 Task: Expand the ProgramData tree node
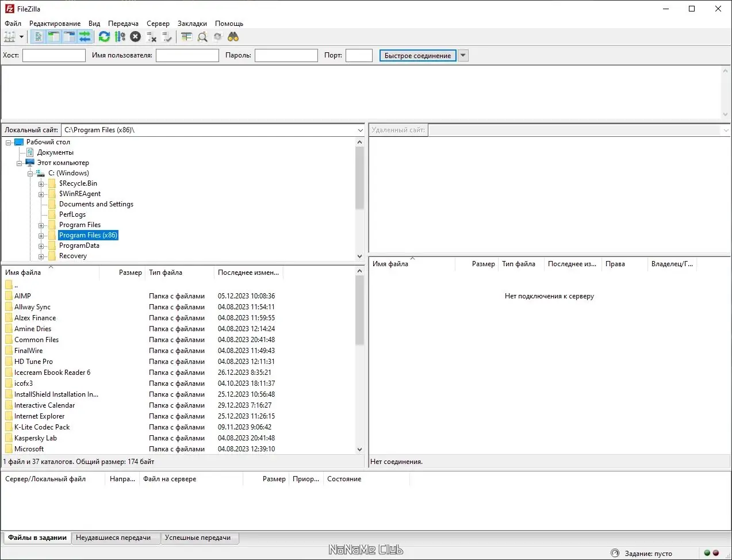41,246
